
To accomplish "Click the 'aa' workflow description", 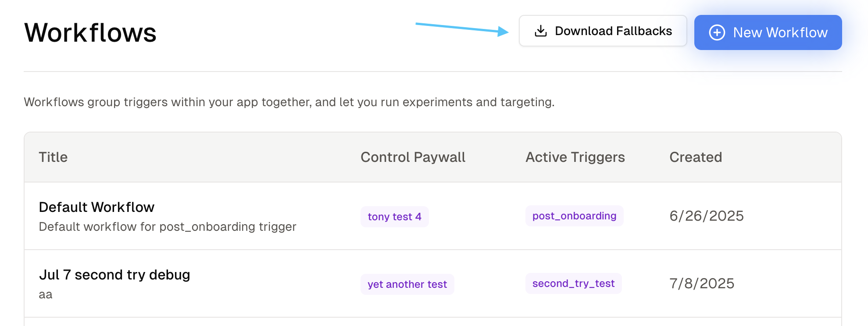I will click(46, 294).
